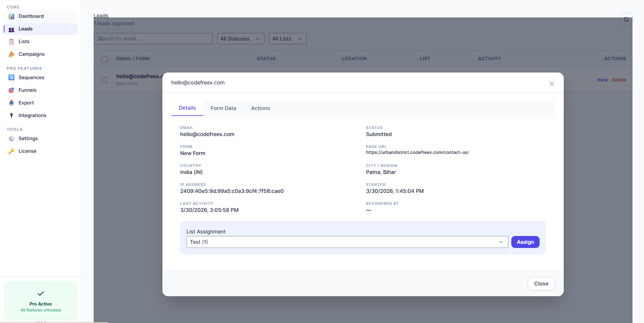Click the contact-us page URL
This screenshot has width=644, height=323.
point(417,152)
